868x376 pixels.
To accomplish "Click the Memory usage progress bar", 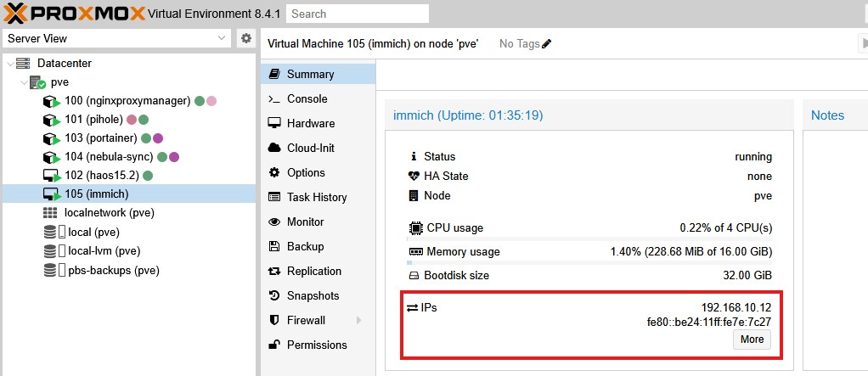I will [589, 263].
